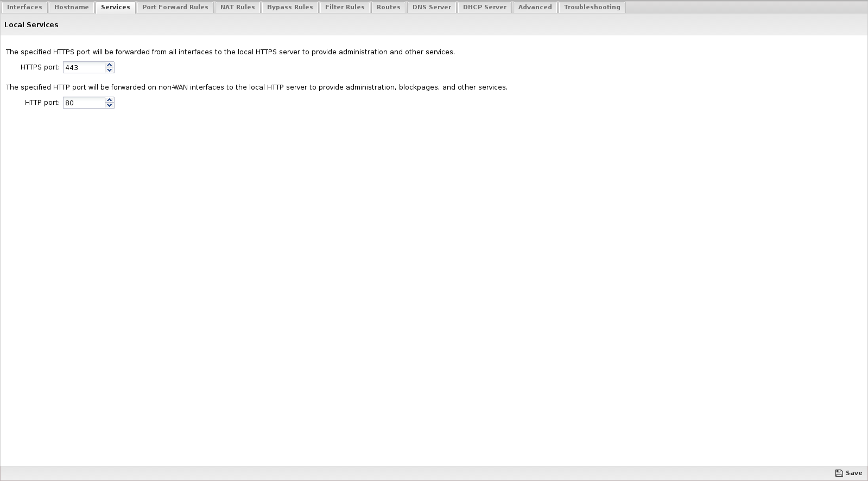Decrease HTTPS port with down arrow
Screen dimensions: 868x481
[110, 70]
